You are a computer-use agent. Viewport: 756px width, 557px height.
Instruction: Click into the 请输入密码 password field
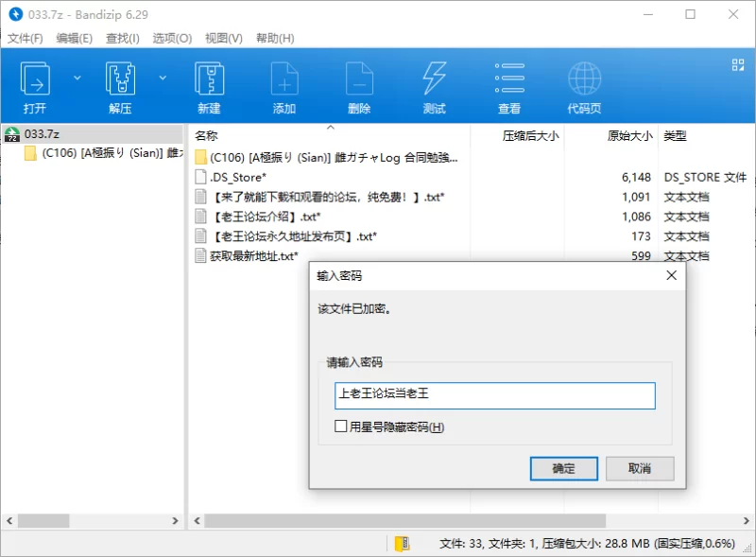click(x=494, y=396)
